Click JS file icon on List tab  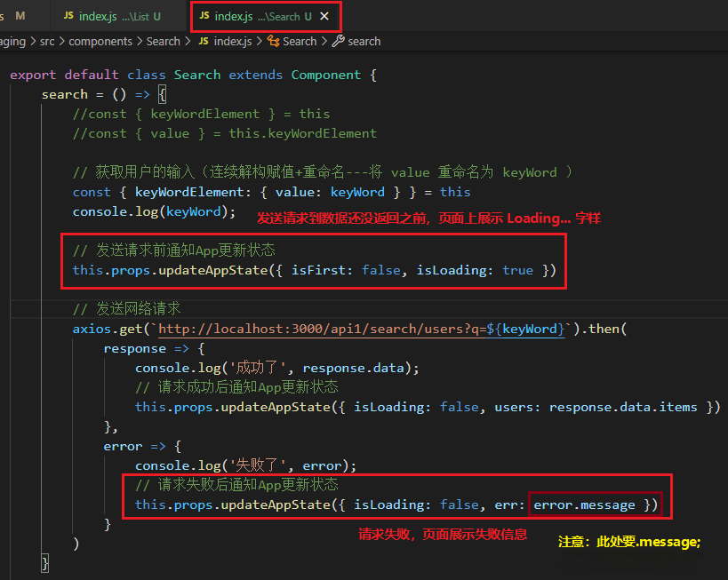tap(68, 15)
